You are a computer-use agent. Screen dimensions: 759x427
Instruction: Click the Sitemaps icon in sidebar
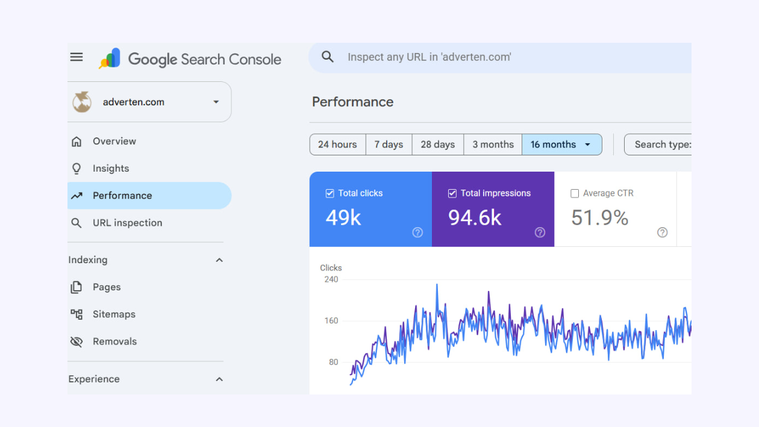76,314
